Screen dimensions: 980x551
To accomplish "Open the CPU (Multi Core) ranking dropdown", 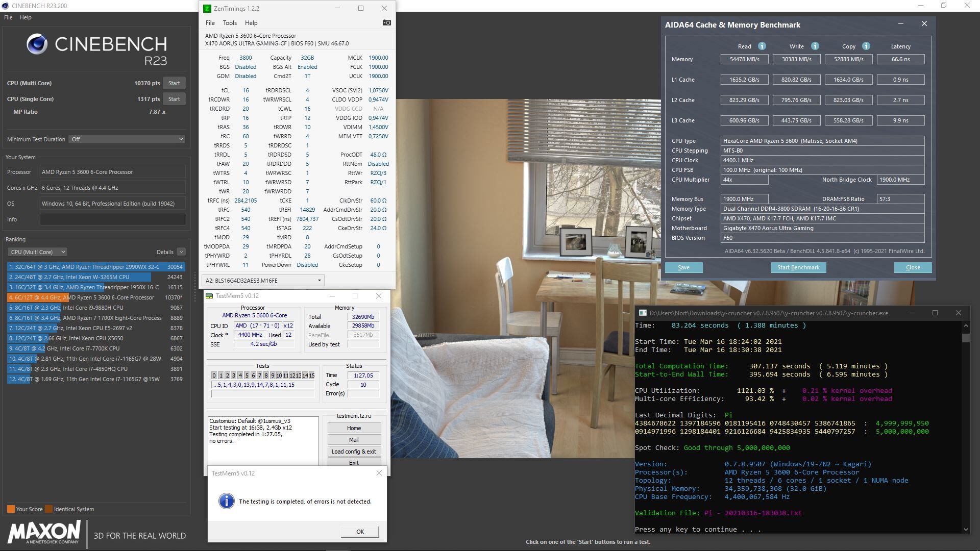I will coord(37,252).
